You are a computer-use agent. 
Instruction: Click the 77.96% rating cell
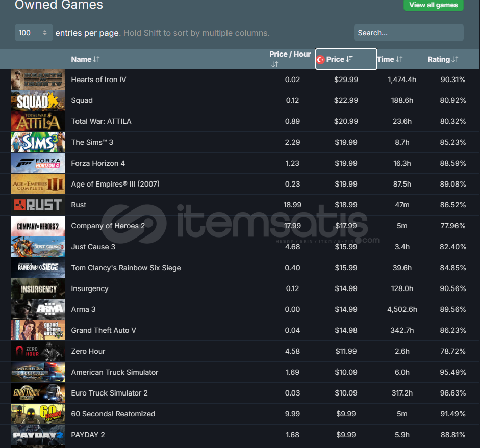coord(453,226)
